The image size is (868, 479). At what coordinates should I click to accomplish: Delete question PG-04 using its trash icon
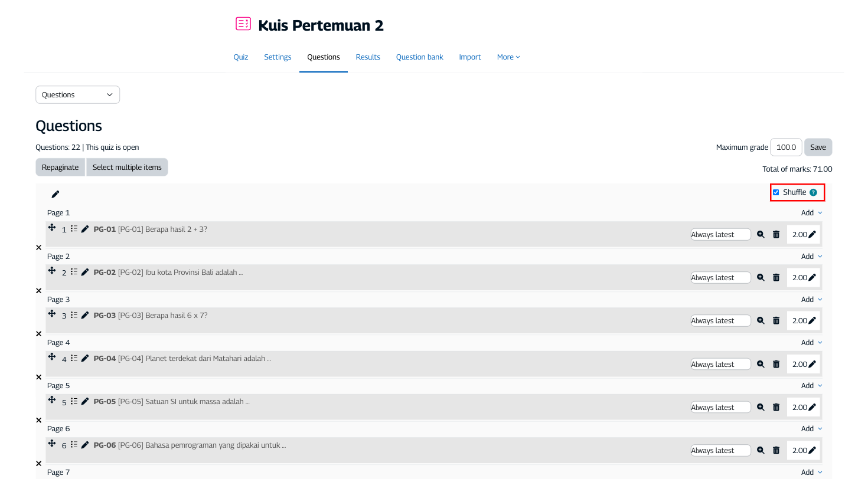[x=776, y=365]
